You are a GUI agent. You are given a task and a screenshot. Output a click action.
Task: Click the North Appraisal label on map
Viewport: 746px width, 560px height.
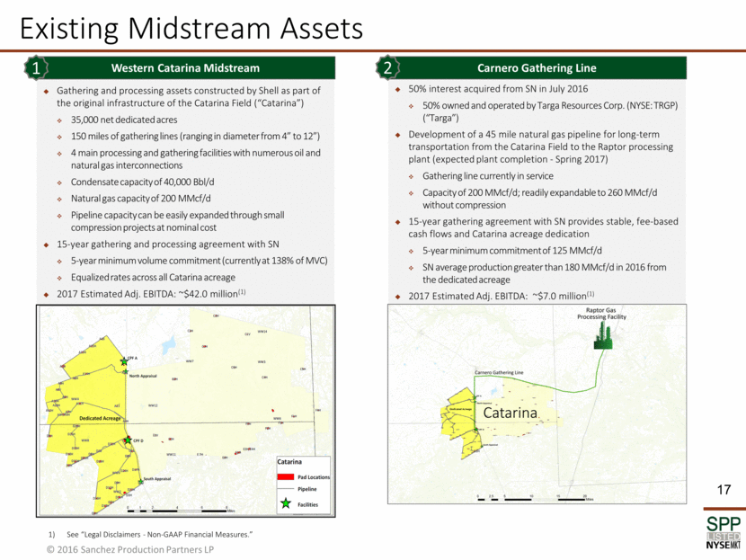[x=143, y=375]
